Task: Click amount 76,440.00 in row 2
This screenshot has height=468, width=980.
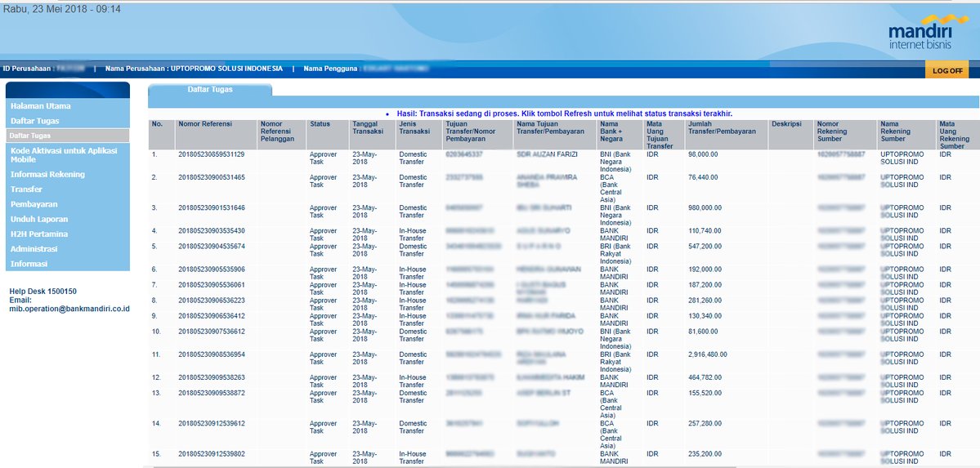Action: [x=703, y=177]
